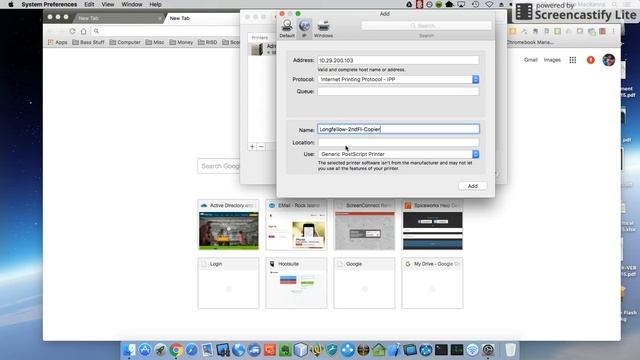Open the Active Directory thumbnail
This screenshot has width=640, height=360.
coord(229,224)
